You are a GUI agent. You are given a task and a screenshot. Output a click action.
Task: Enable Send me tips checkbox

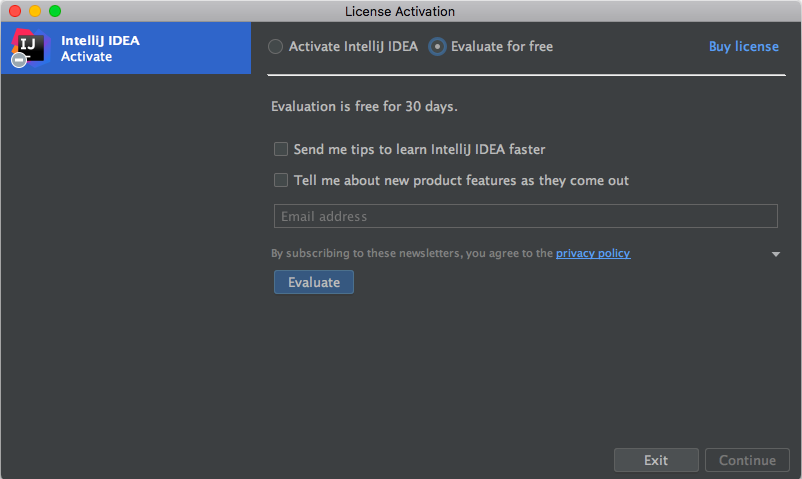point(281,150)
